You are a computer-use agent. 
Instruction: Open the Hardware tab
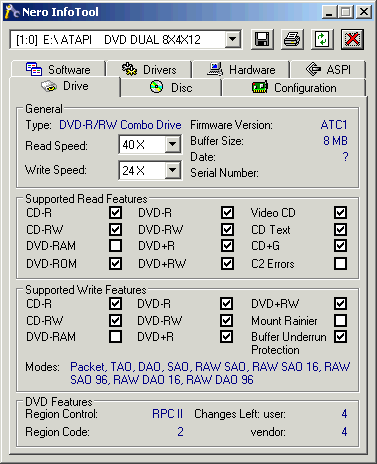click(x=241, y=69)
